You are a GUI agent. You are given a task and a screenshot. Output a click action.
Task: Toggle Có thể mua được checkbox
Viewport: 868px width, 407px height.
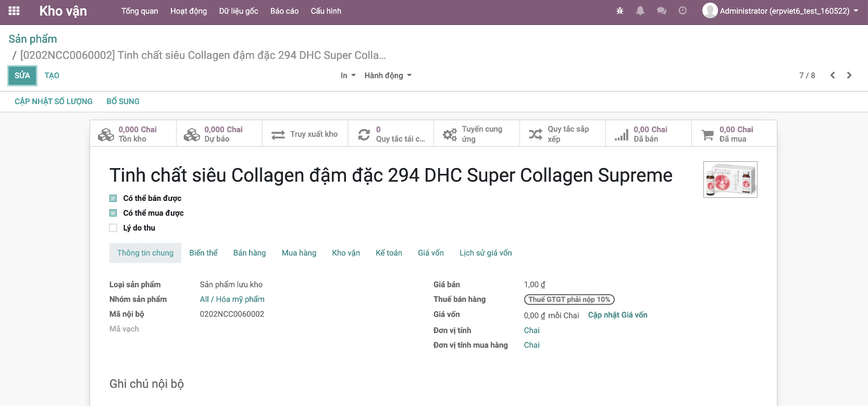point(113,213)
